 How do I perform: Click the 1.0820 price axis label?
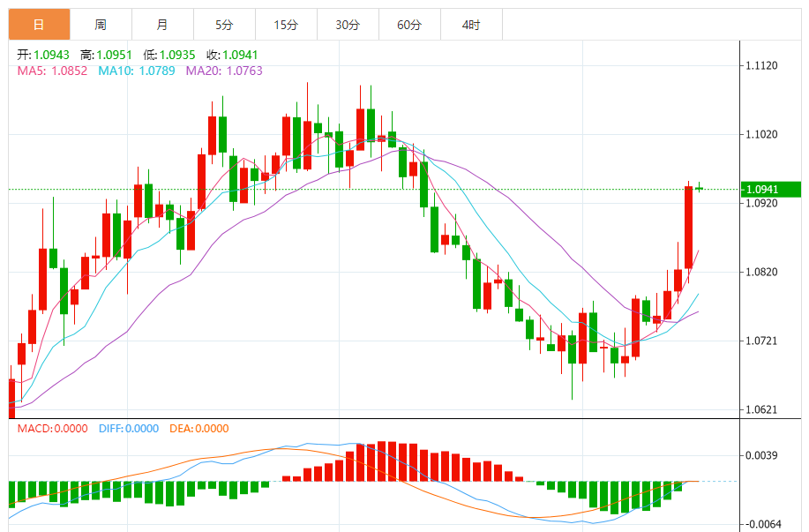pos(761,272)
